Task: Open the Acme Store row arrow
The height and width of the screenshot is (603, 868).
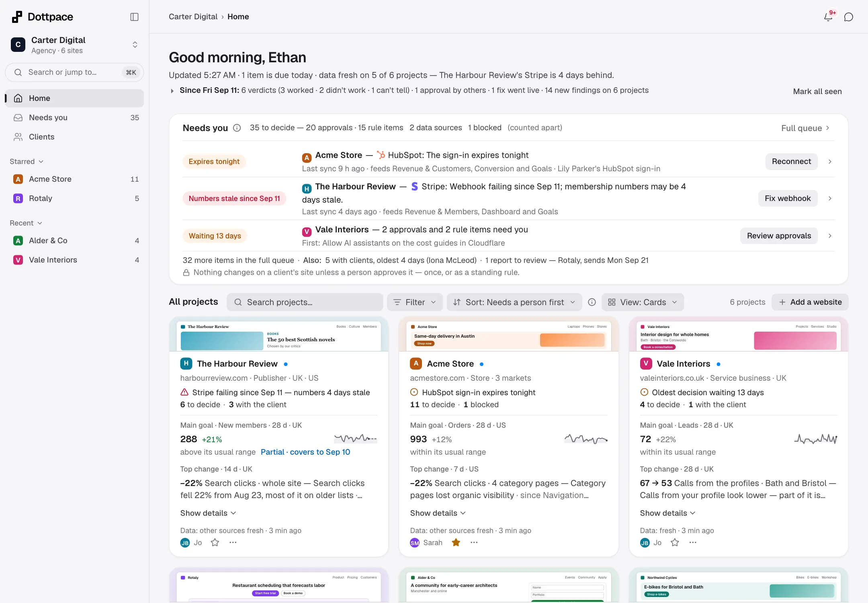Action: point(830,162)
